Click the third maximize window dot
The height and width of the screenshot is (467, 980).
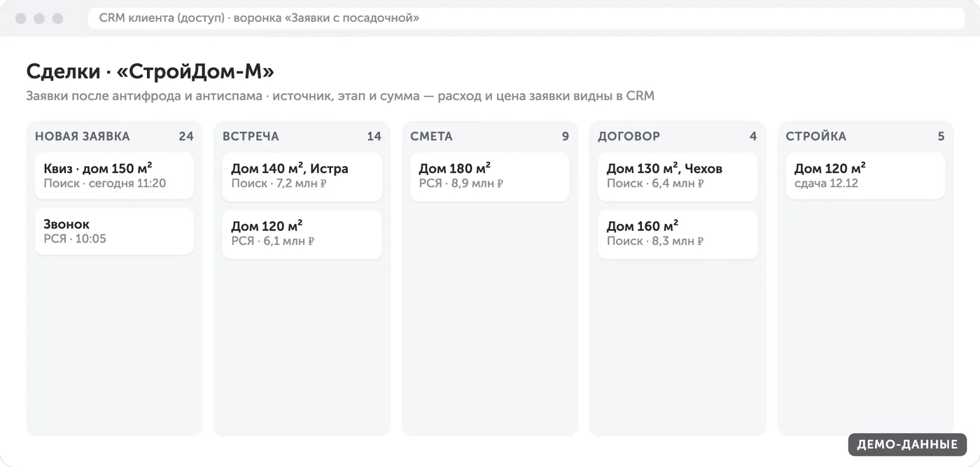[x=57, y=19]
